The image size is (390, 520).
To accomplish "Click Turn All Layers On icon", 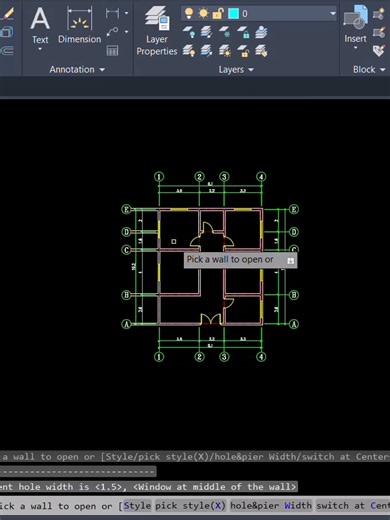I will click(x=189, y=51).
